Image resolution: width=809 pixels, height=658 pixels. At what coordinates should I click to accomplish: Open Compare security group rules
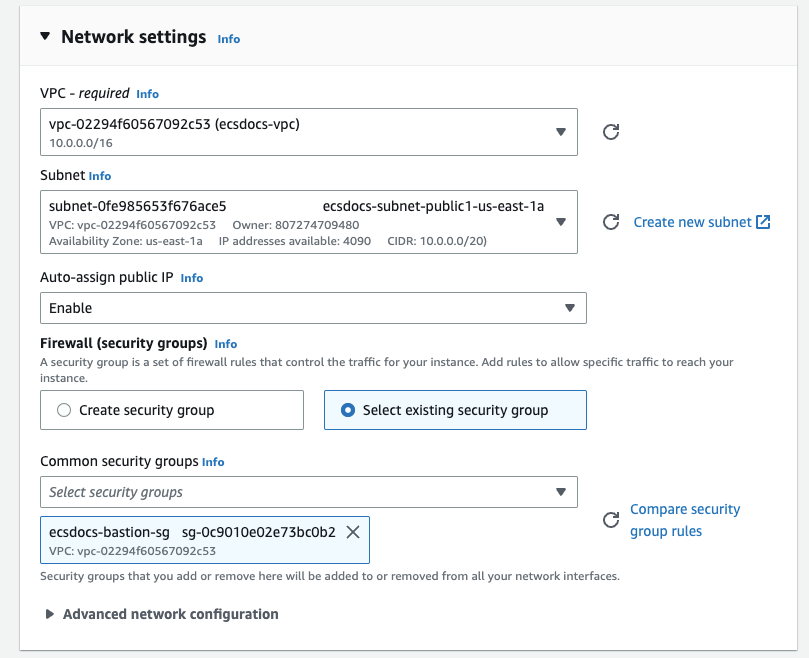(685, 520)
